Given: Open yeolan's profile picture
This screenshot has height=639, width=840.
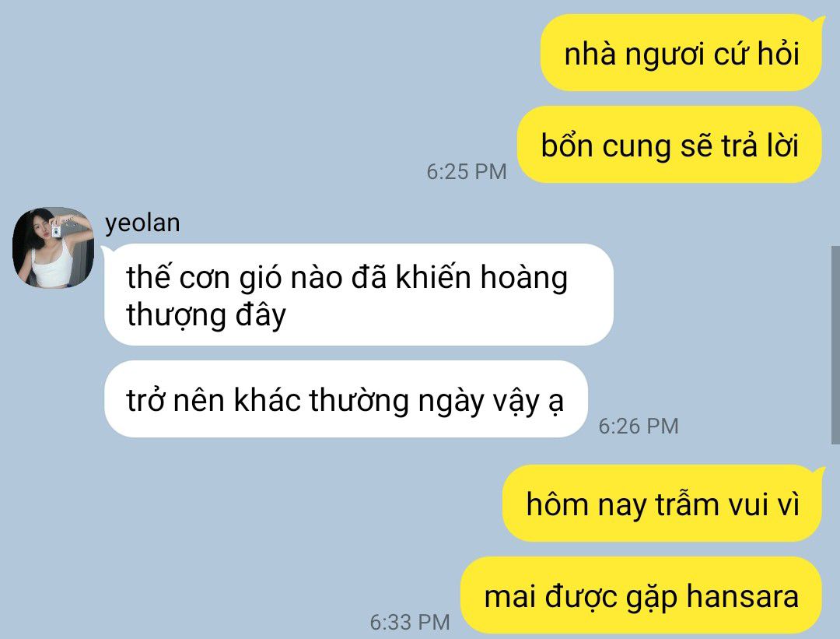Looking at the screenshot, I should [x=53, y=248].
